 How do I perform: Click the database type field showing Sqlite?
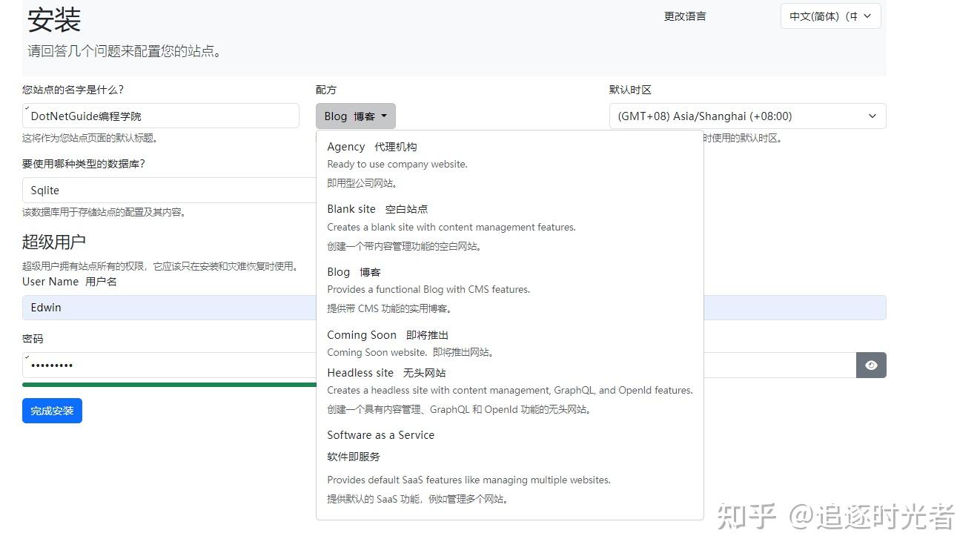tap(162, 190)
